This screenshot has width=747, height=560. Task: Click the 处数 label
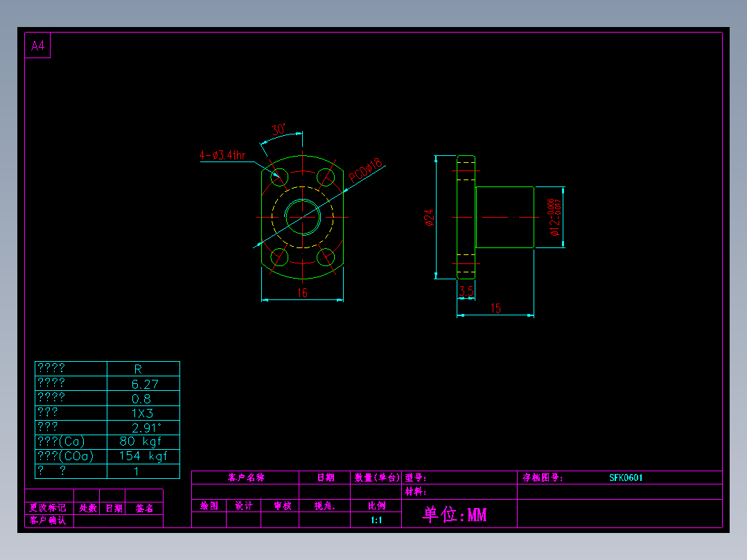pyautogui.click(x=88, y=508)
